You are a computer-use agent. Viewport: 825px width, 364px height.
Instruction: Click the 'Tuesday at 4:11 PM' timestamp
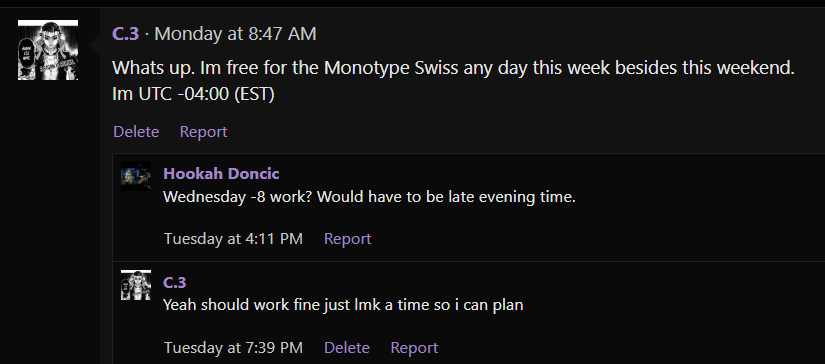coord(233,239)
